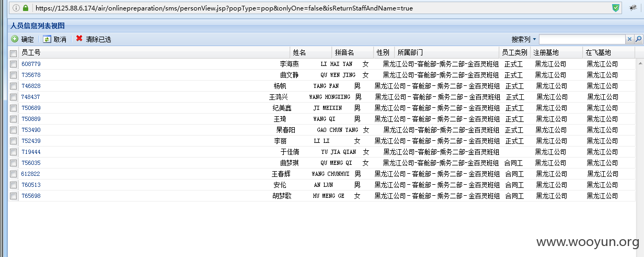This screenshot has height=257, width=644.
Task: Click pinyin cell YU JIA QIAN
Action: pos(339,152)
